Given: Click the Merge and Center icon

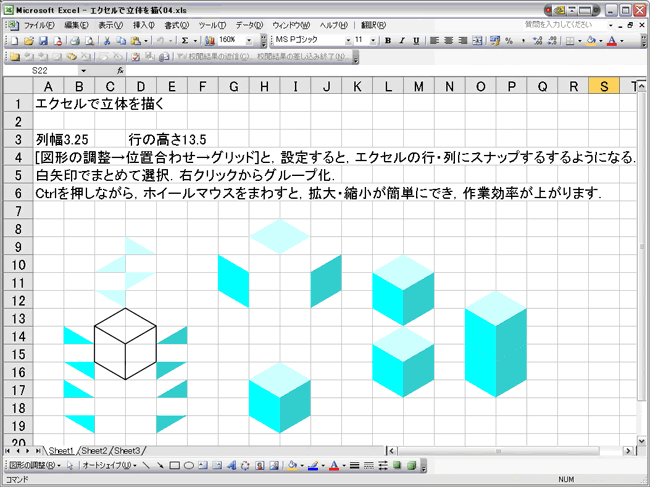Looking at the screenshot, I should click(x=477, y=41).
